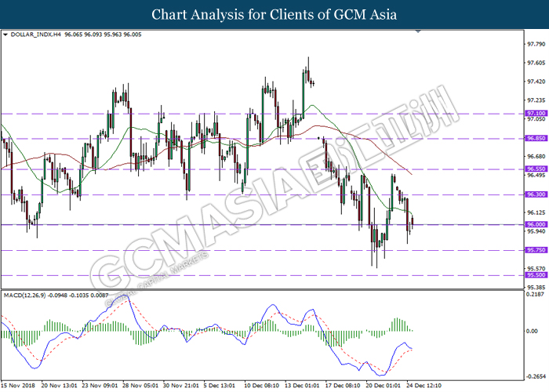The width and height of the screenshot is (549, 392).
Task: Click the 15 Nov 2018 date label
Action: pyautogui.click(x=19, y=386)
